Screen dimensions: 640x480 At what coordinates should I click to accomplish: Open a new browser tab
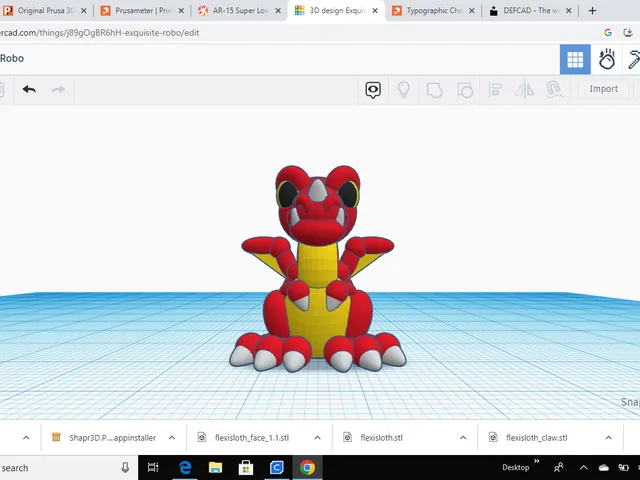(592, 11)
